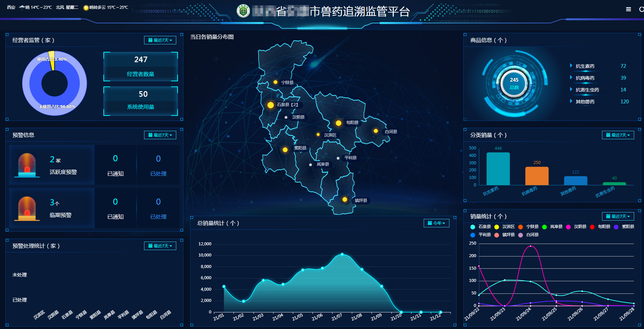
Task: Open the 最近7天 dropdown in 经营者监管 panel
Action: pos(160,40)
